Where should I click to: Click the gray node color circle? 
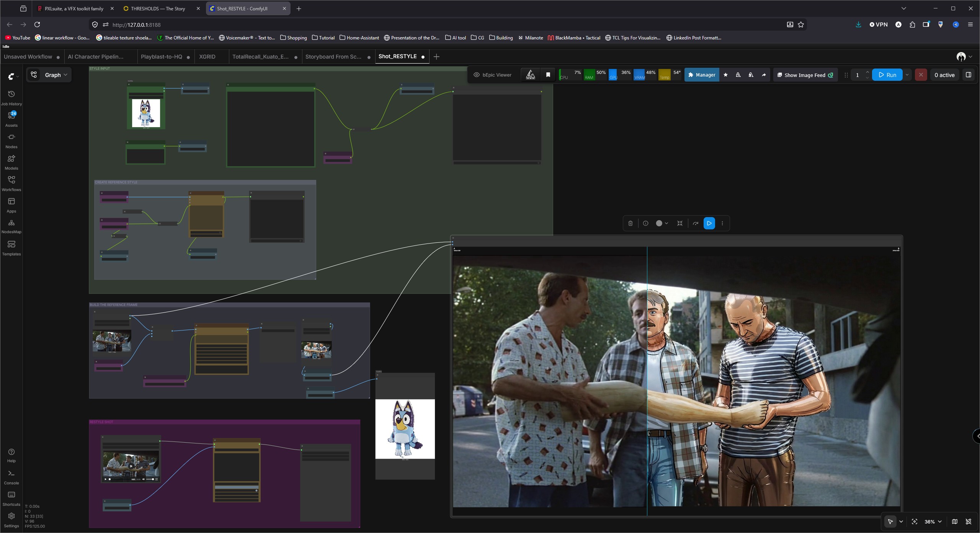[659, 223]
